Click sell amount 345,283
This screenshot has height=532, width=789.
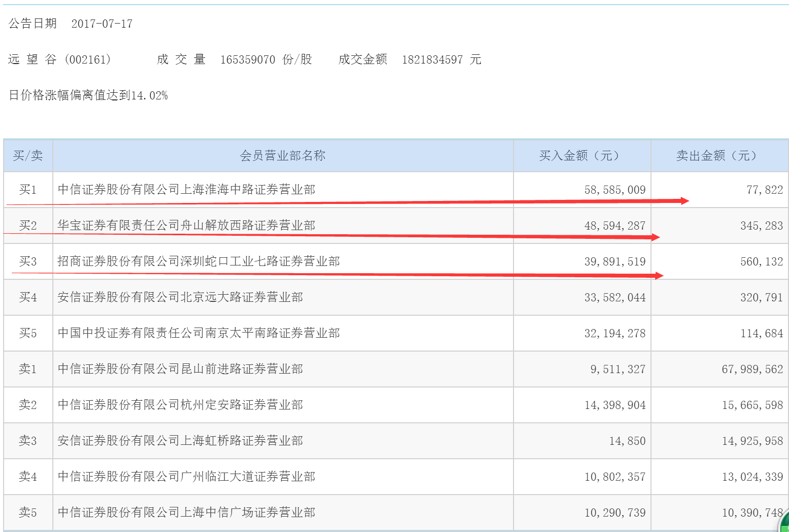(x=761, y=226)
